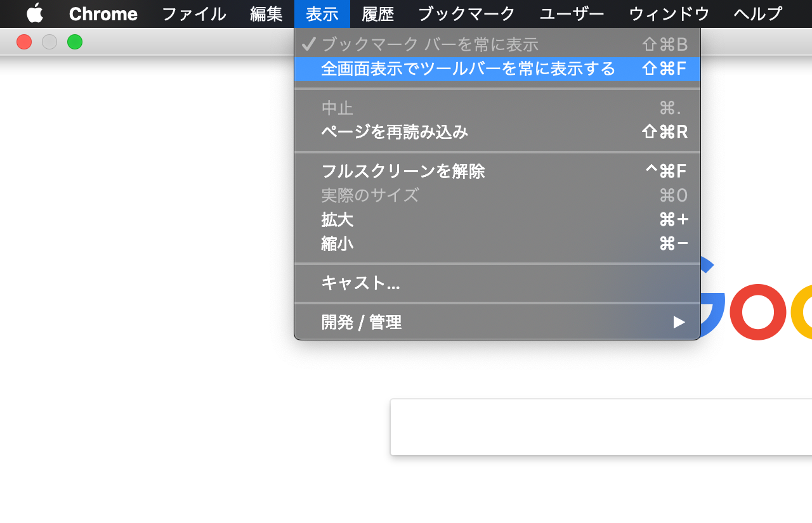Choose キャスト... menu item
Screen dimensions: 812x523
click(360, 283)
